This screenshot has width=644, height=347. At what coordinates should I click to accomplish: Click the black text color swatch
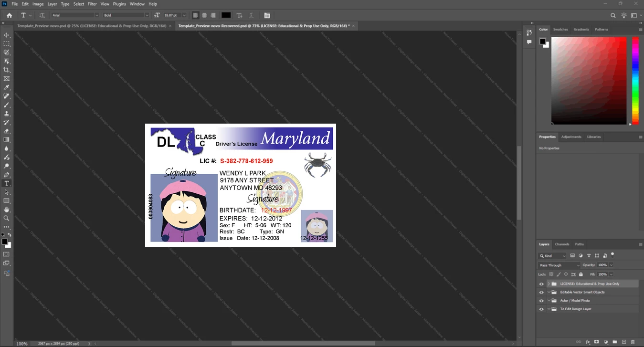[226, 15]
